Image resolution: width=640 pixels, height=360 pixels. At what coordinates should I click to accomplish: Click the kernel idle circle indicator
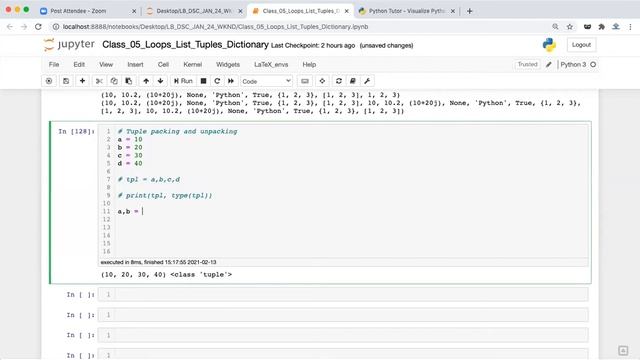[x=593, y=64]
